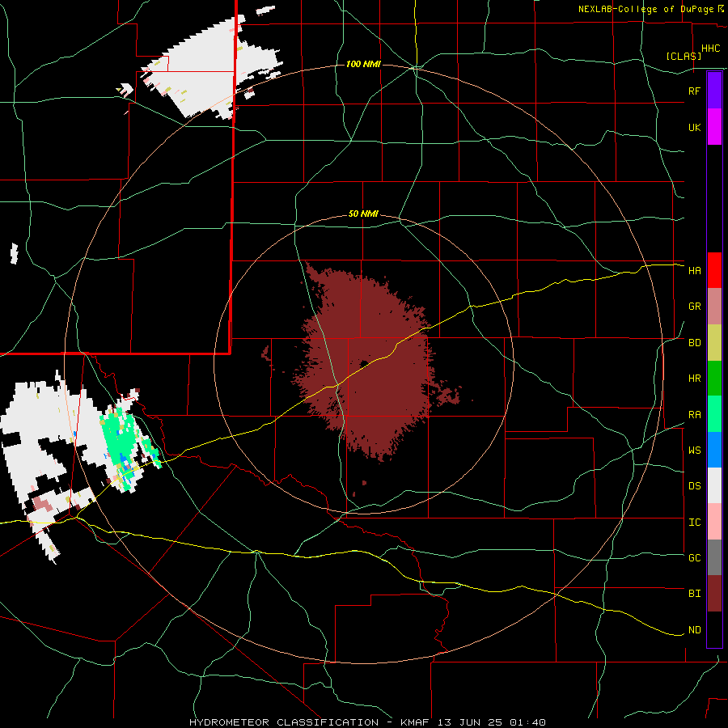
Task: Click the GC legend label
Action: pos(694,558)
